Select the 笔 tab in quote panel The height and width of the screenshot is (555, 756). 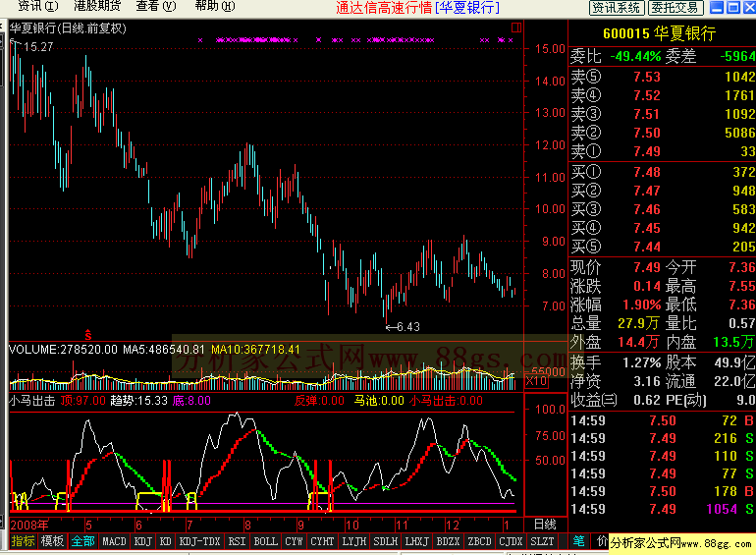(x=578, y=541)
